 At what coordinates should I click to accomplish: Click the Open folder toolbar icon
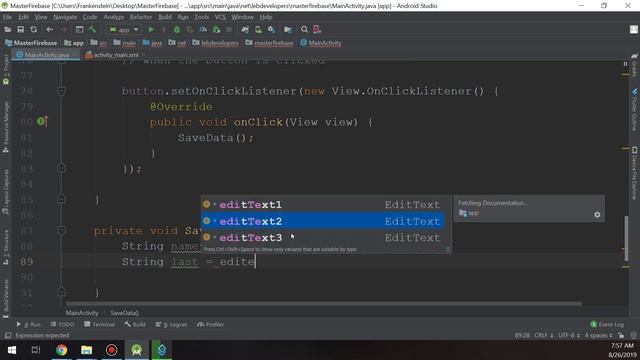(7, 29)
